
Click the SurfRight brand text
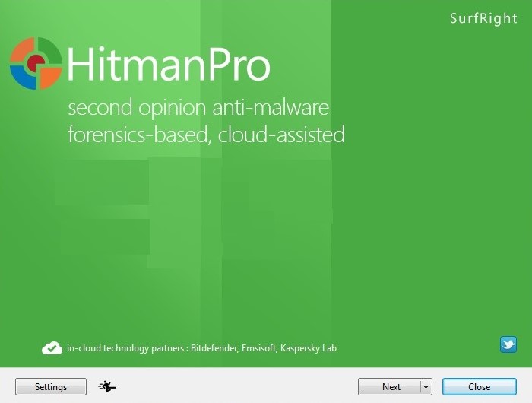[483, 18]
